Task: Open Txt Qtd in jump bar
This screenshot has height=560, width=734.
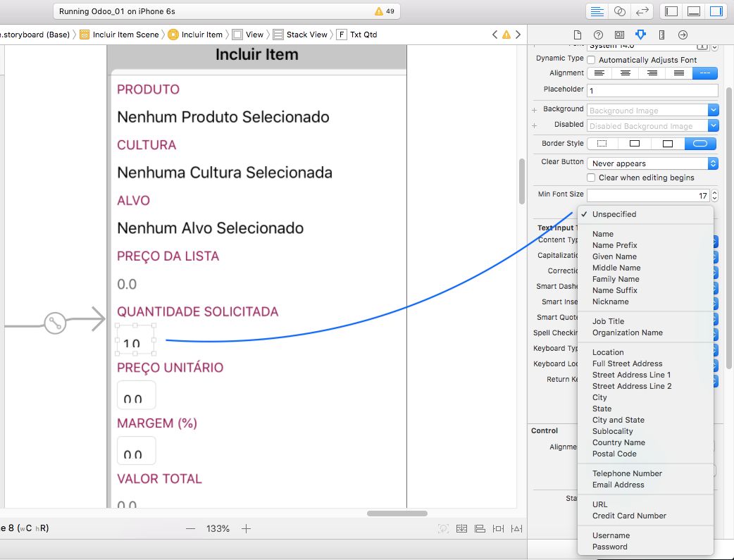Action: (x=356, y=35)
